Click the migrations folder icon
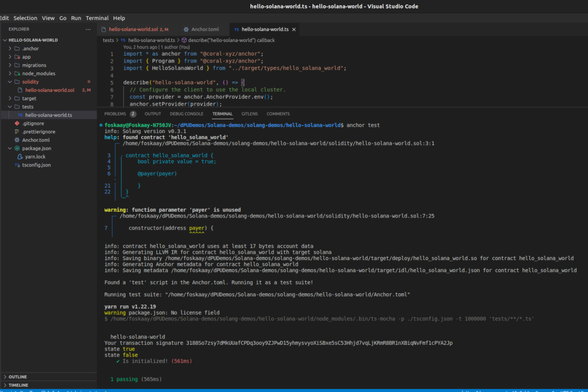Screen dimensions: 588x392 click(x=17, y=65)
